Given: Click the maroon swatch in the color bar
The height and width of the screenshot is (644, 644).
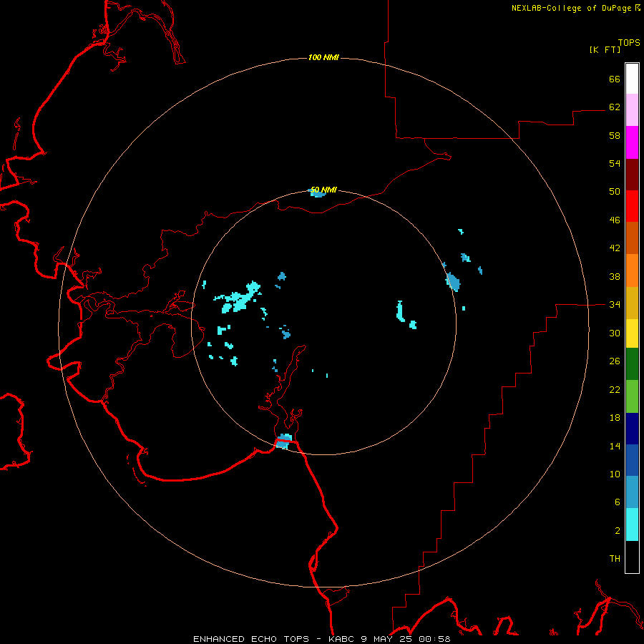Looking at the screenshot, I should (632, 174).
